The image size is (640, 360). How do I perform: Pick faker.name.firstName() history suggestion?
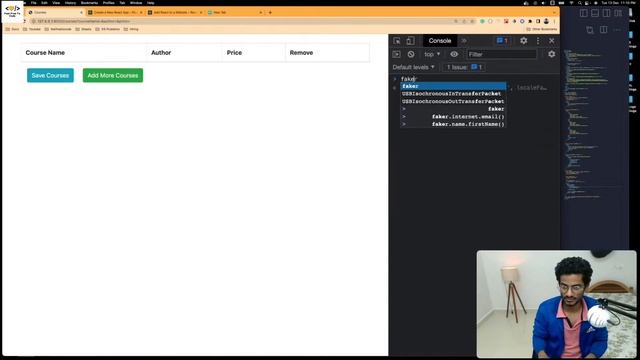pos(453,124)
